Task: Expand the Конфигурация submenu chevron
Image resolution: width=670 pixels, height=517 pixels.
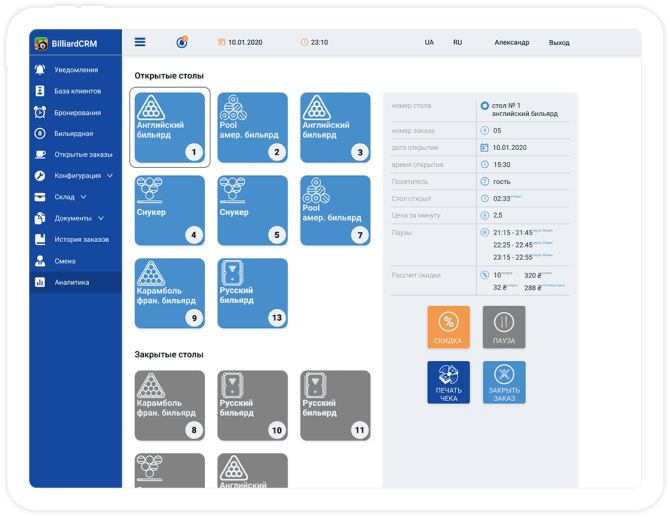Action: click(x=110, y=176)
